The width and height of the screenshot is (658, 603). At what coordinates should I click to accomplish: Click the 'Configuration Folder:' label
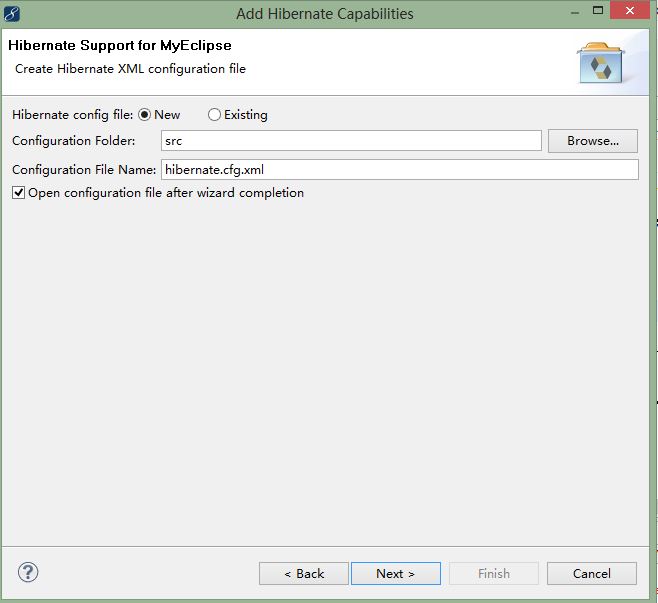pyautogui.click(x=74, y=141)
